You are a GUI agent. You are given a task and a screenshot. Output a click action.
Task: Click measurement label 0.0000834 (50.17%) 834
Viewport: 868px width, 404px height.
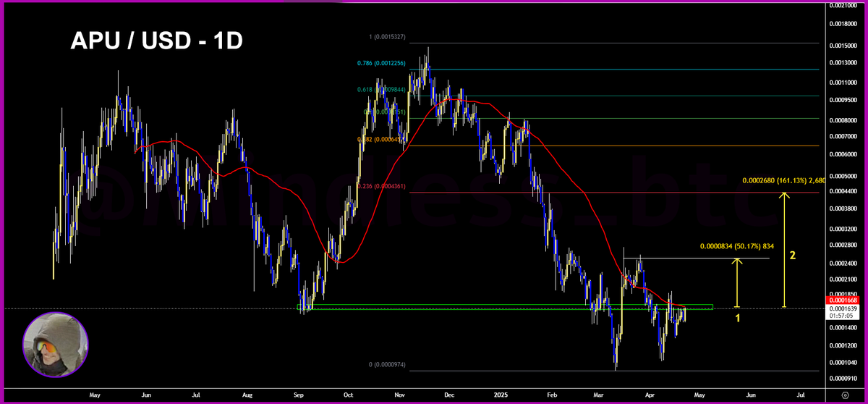pos(736,247)
